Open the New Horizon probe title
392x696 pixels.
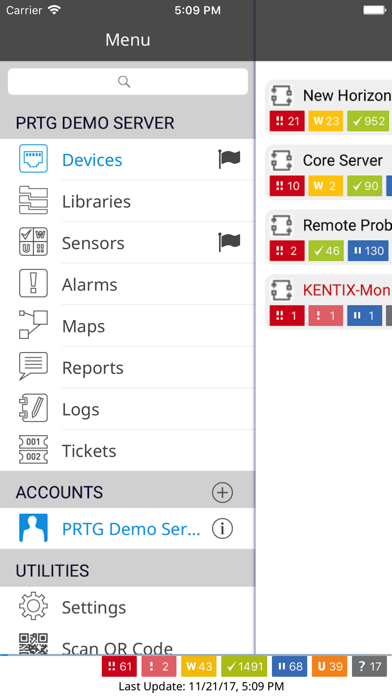347,95
